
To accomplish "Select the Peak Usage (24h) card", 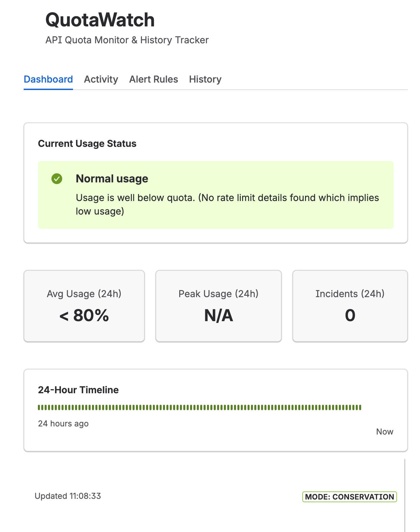I will (218, 306).
